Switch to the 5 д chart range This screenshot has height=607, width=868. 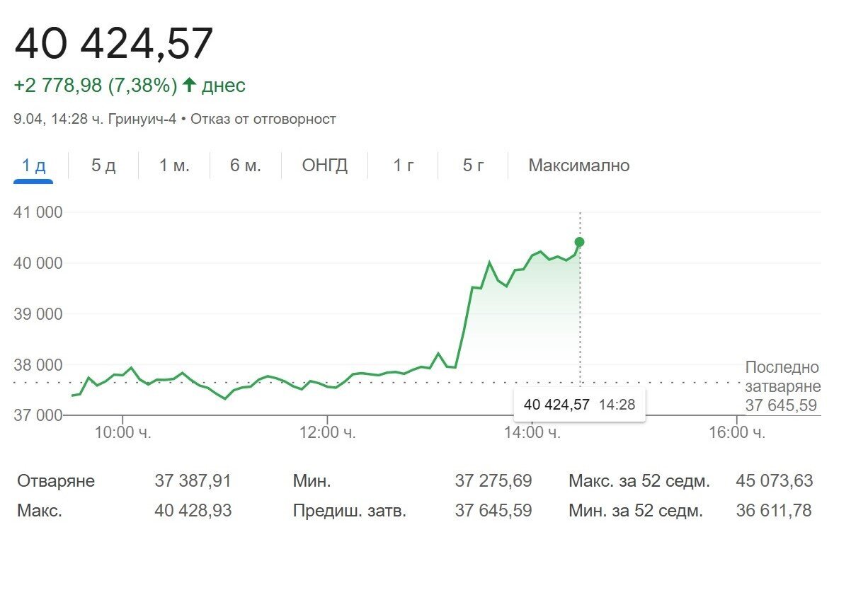coord(103,166)
